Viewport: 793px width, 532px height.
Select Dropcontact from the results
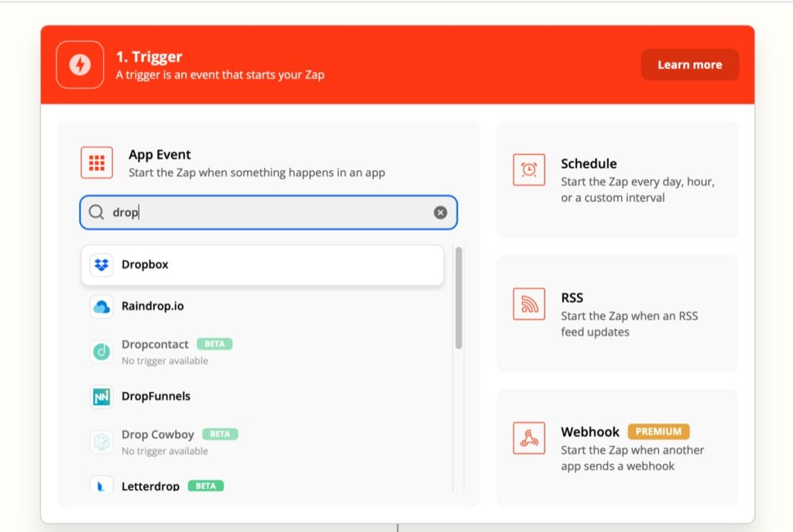pyautogui.click(x=263, y=352)
